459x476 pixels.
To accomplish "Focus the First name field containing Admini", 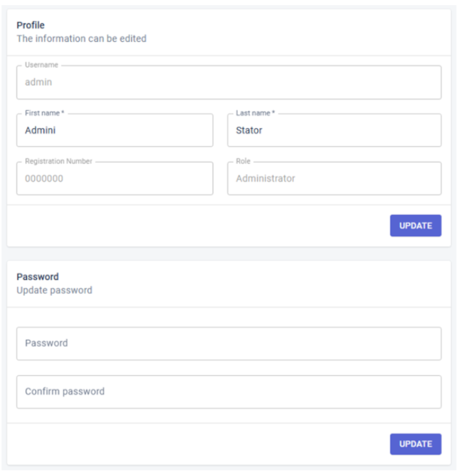I will click(115, 130).
